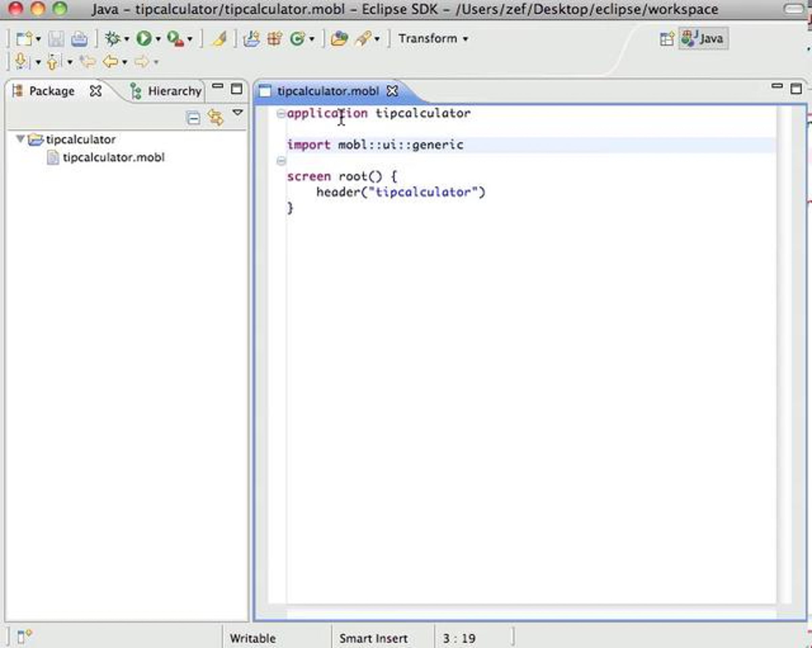Click the Back navigation arrow icon
Screen dimensions: 812x648
pos(110,61)
